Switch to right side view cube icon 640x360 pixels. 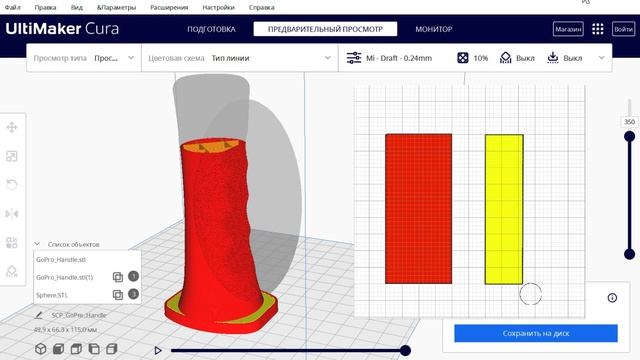pyautogui.click(x=112, y=349)
